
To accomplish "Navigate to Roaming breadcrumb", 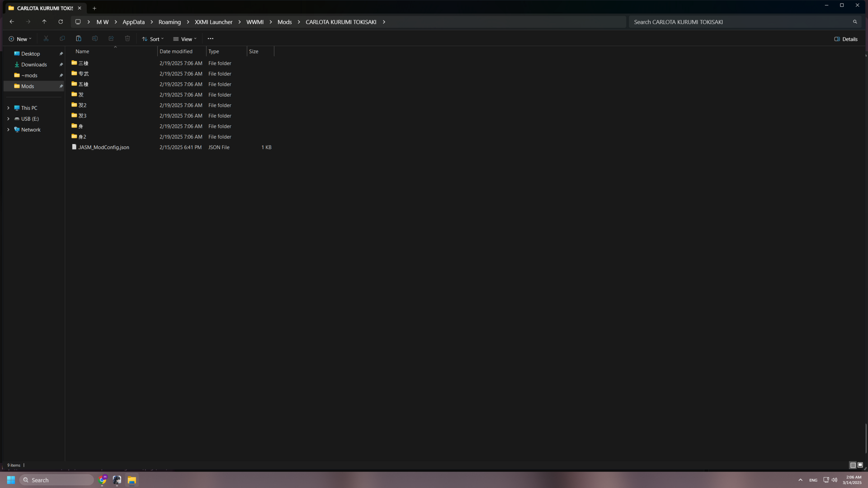I will (170, 22).
